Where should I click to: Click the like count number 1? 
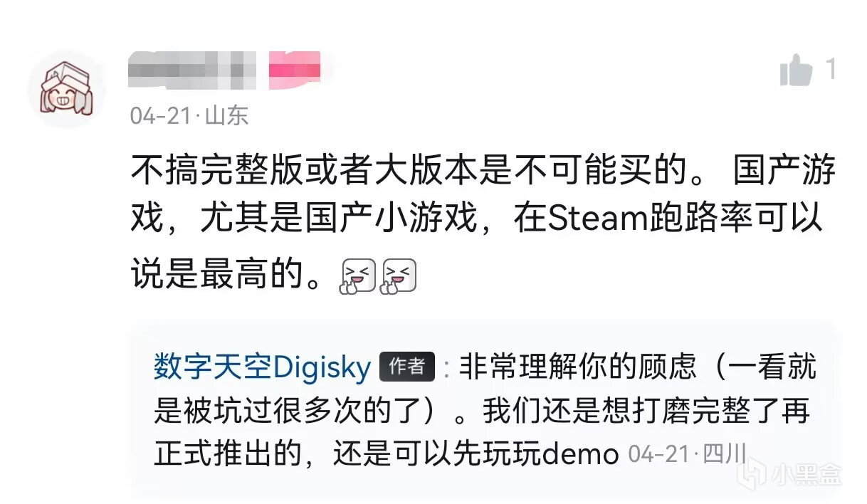tap(830, 70)
